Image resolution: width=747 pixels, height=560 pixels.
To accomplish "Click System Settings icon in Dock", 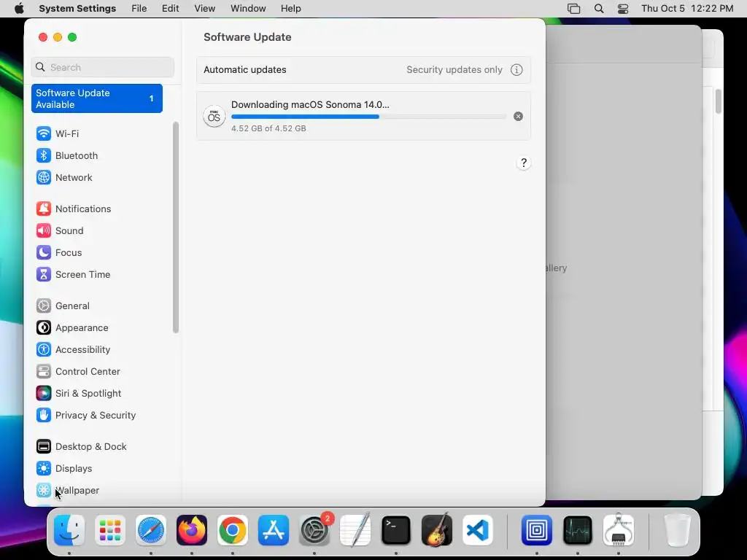I will 314,530.
